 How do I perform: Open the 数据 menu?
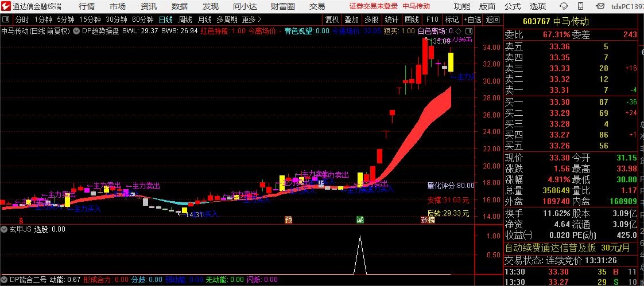click(x=180, y=6)
